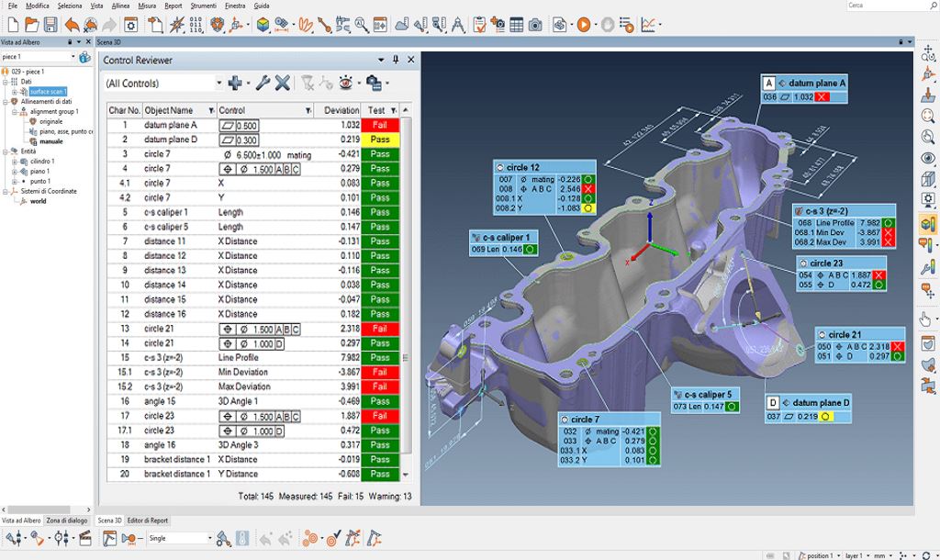Pin the Control Reviewer panel
This screenshot has width=940, height=560.
pyautogui.click(x=396, y=60)
